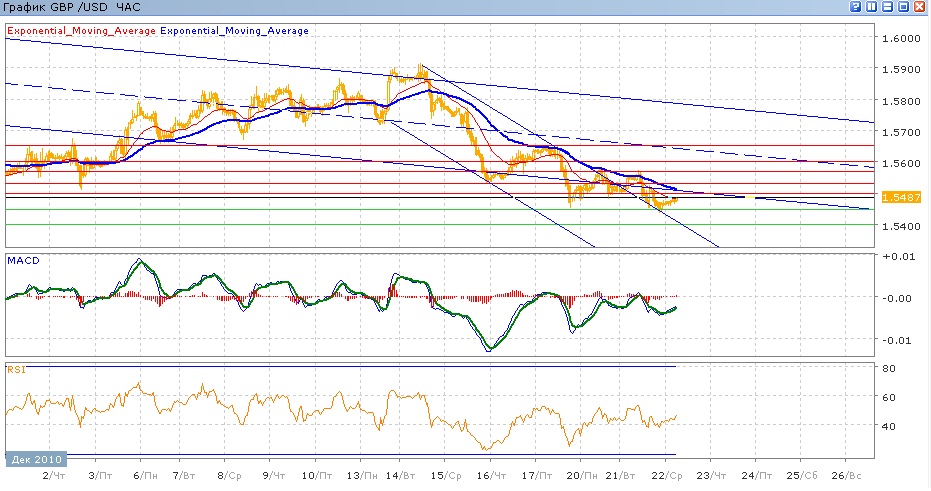Screen dimensions: 931x491
Task: Select the red Exponential_Moving_Average legend label
Action: tap(81, 31)
